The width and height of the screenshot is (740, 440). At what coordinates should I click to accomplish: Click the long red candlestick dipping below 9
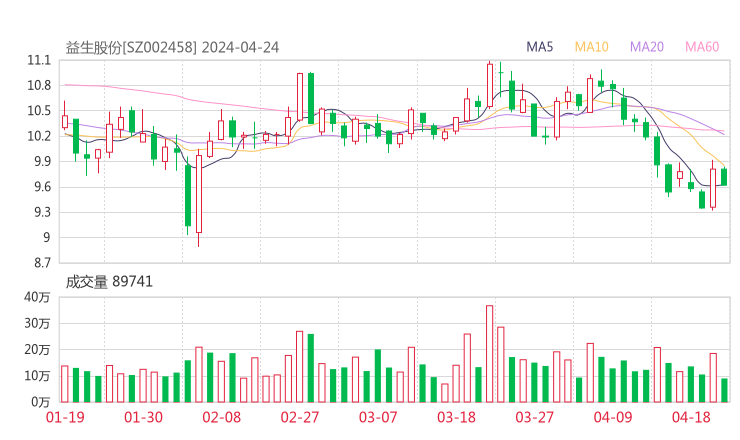tap(199, 194)
